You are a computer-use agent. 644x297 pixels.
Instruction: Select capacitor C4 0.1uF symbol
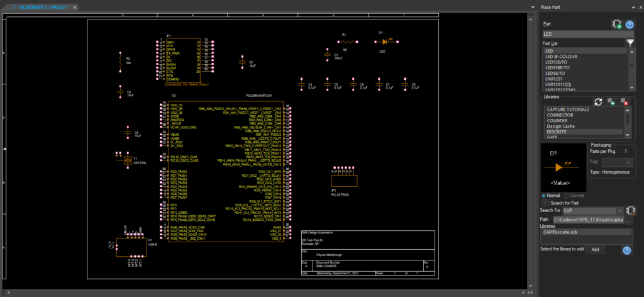pyautogui.click(x=302, y=84)
